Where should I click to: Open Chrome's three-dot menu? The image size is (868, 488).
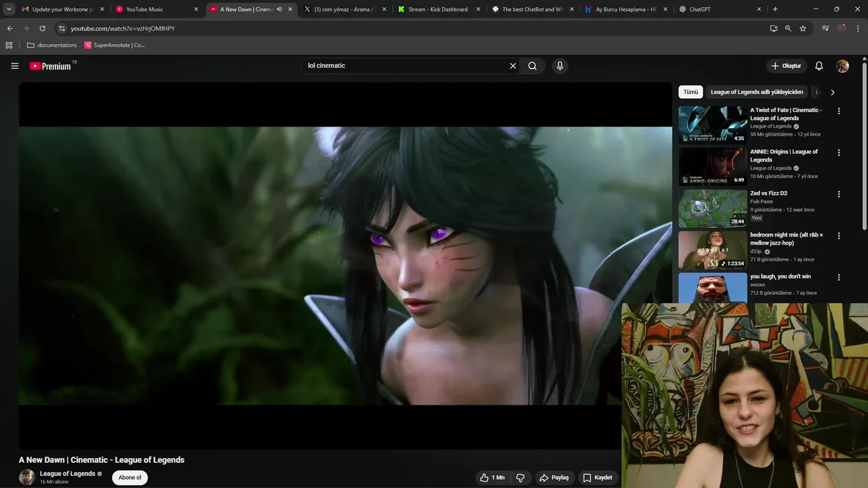[858, 28]
